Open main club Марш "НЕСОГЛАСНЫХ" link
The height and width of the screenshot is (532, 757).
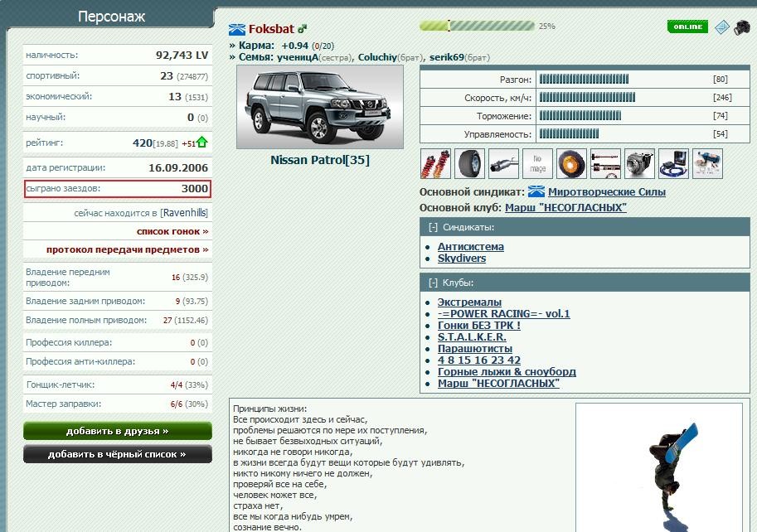pos(565,208)
